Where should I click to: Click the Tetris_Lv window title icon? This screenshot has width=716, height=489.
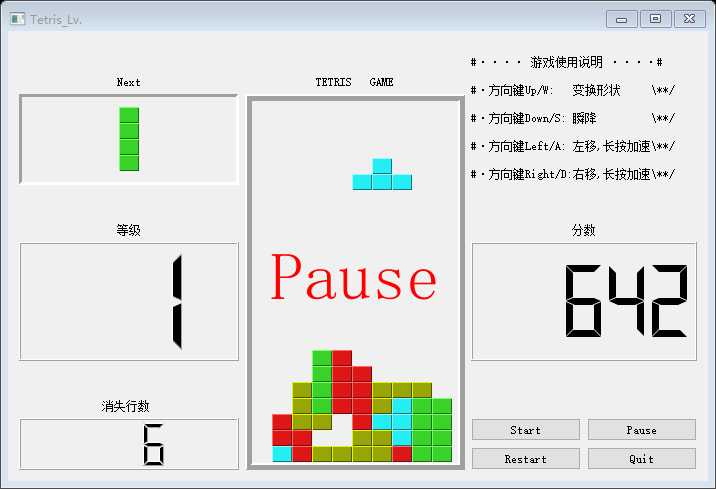17,19
